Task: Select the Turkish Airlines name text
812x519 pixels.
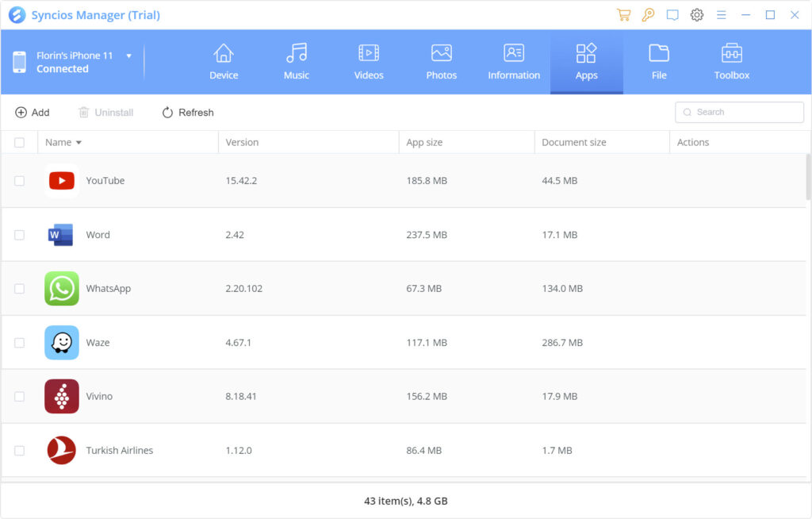Action: click(x=119, y=451)
